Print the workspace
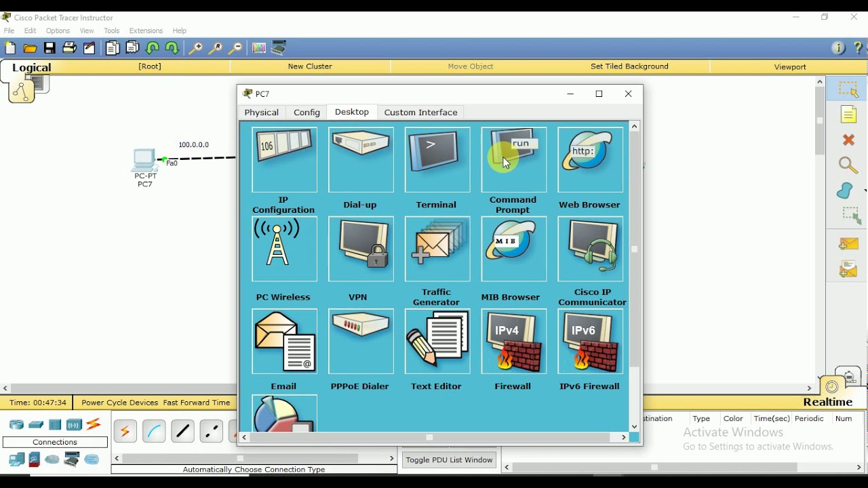 (x=69, y=48)
